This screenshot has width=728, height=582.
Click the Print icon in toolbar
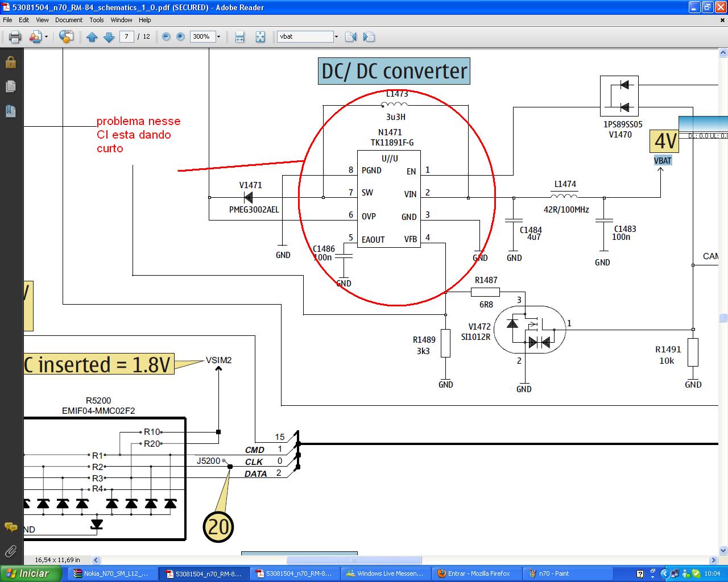(x=15, y=37)
